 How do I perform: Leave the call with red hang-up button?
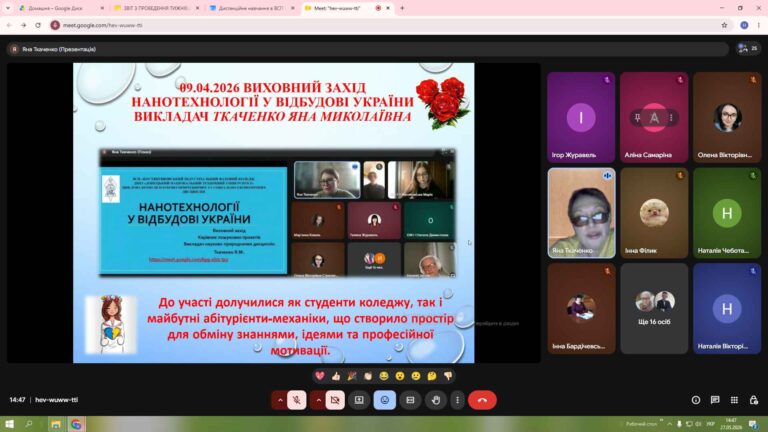click(x=482, y=400)
